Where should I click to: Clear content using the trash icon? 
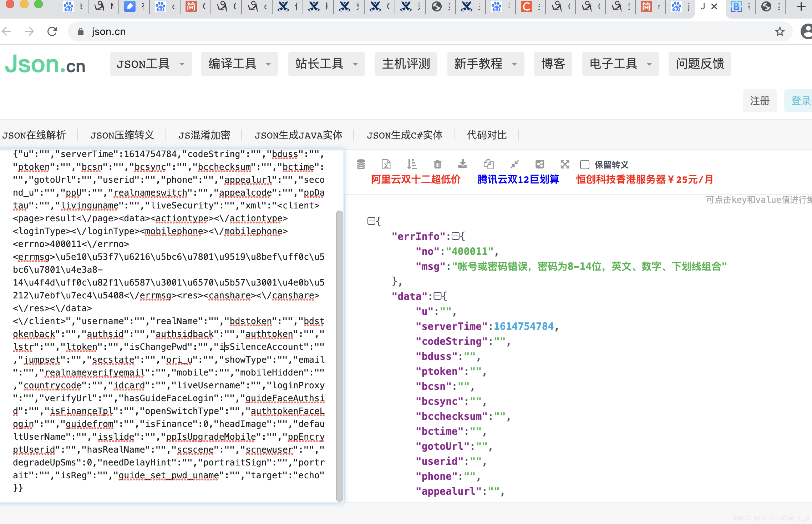[437, 164]
